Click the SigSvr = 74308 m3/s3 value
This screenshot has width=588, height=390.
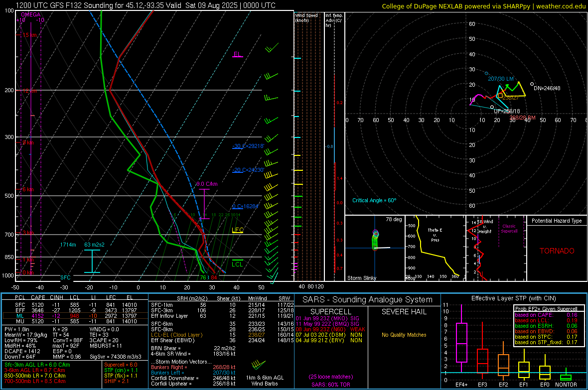coord(116,357)
